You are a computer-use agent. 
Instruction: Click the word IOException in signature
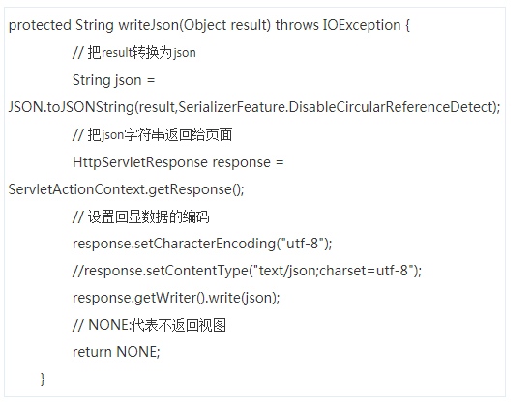[x=362, y=25]
